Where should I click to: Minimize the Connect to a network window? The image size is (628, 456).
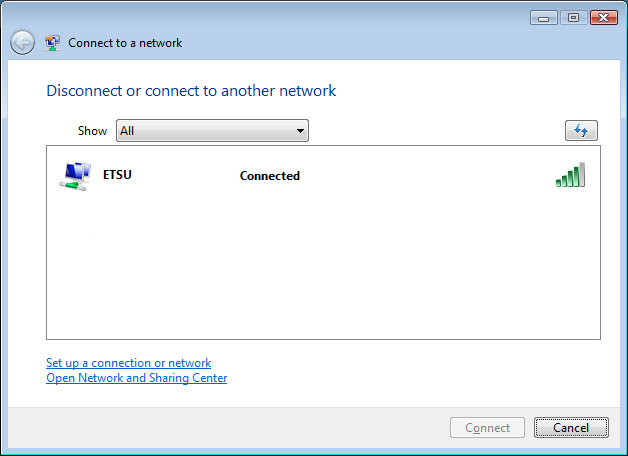pyautogui.click(x=545, y=17)
